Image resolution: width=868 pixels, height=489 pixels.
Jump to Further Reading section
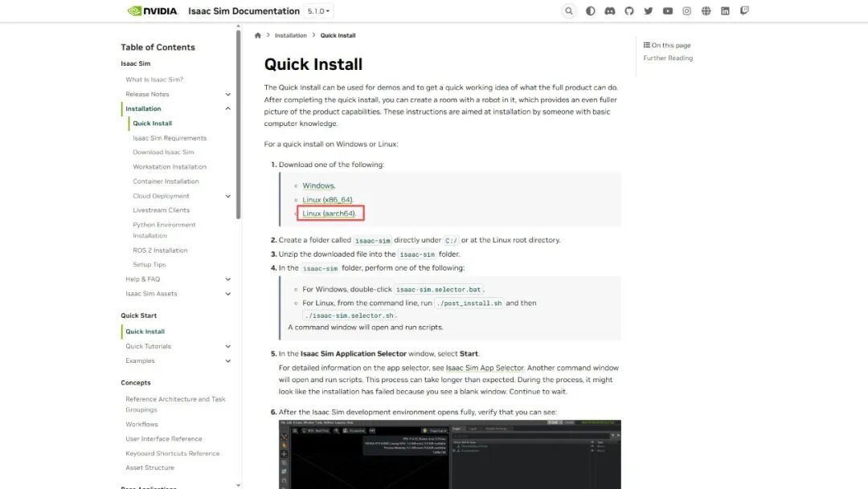tap(668, 58)
